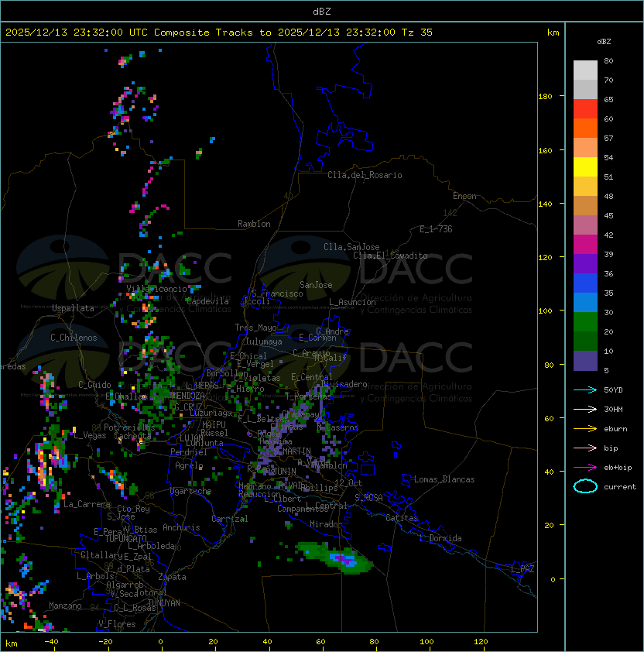Screen dimensions: 644x652
Task: Click the L_Asuncion place label
Action: click(x=352, y=302)
